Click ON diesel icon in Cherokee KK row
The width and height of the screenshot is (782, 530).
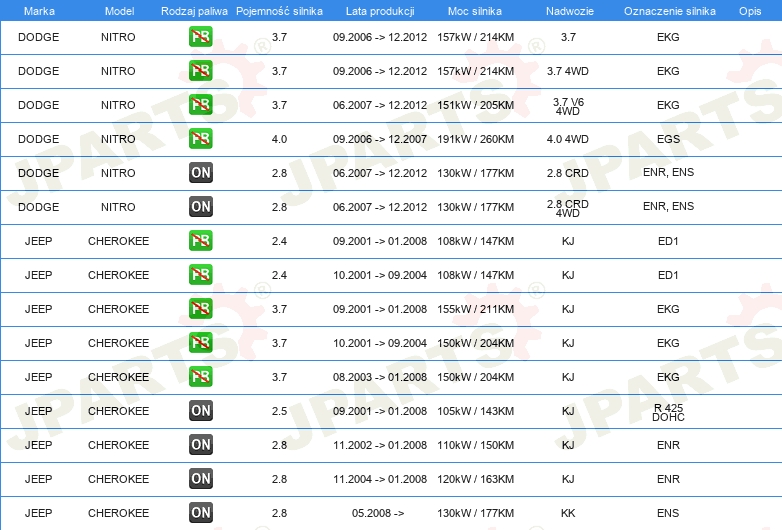(x=200, y=513)
